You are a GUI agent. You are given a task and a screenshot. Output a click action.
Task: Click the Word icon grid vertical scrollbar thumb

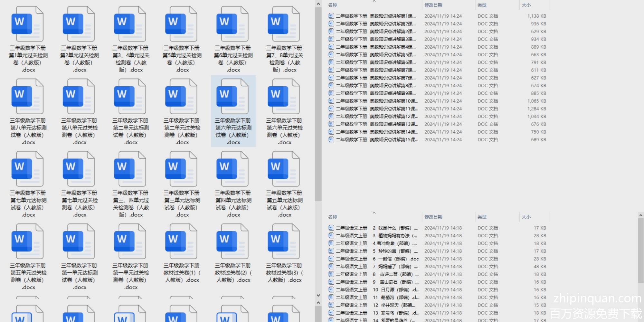pyautogui.click(x=318, y=103)
